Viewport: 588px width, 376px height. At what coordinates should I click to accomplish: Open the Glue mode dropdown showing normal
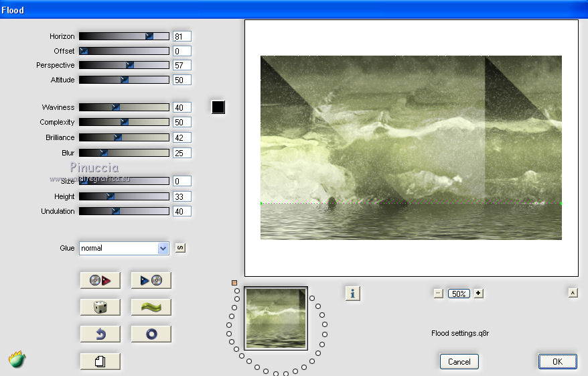click(124, 248)
